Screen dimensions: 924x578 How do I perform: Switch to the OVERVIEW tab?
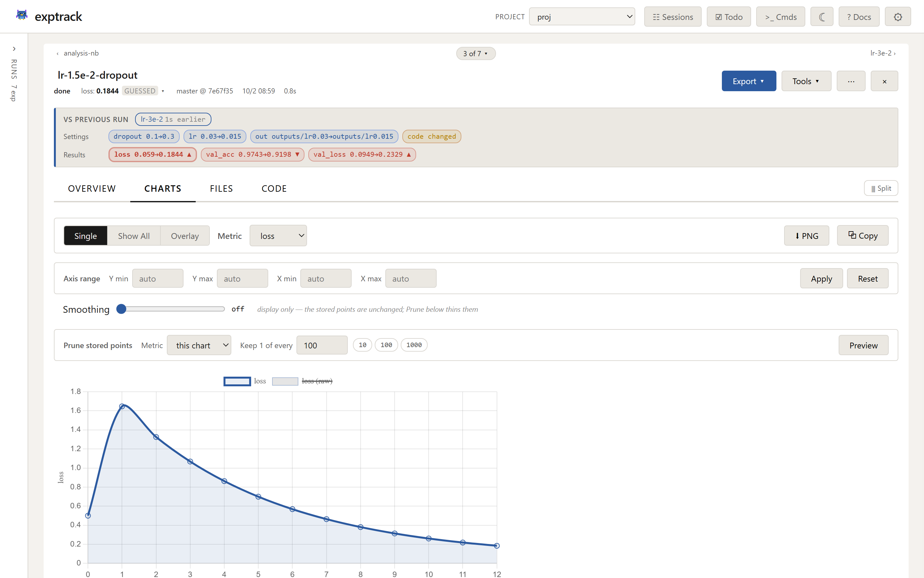point(92,188)
